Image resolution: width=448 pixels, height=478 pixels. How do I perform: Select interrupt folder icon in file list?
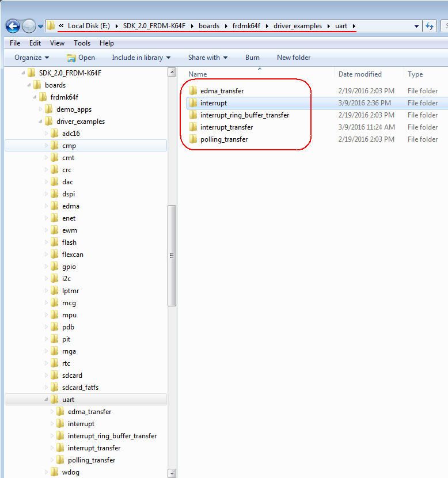point(193,103)
